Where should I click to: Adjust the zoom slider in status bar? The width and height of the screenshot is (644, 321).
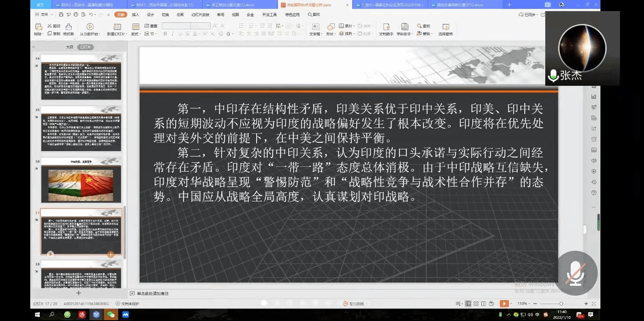click(x=560, y=304)
